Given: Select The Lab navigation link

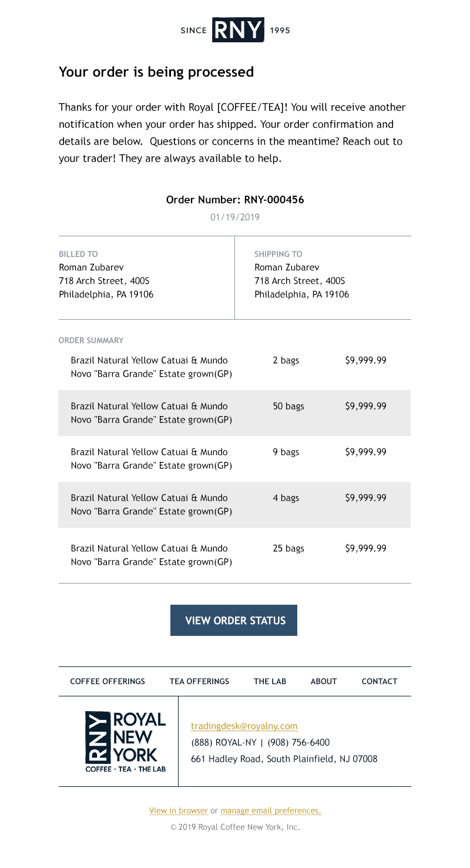Looking at the screenshot, I should coord(270,682).
